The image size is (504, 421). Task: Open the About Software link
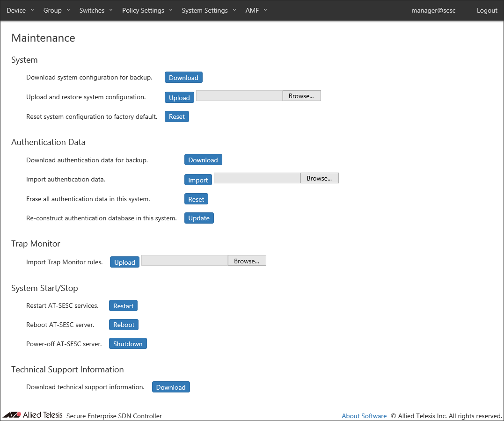364,416
